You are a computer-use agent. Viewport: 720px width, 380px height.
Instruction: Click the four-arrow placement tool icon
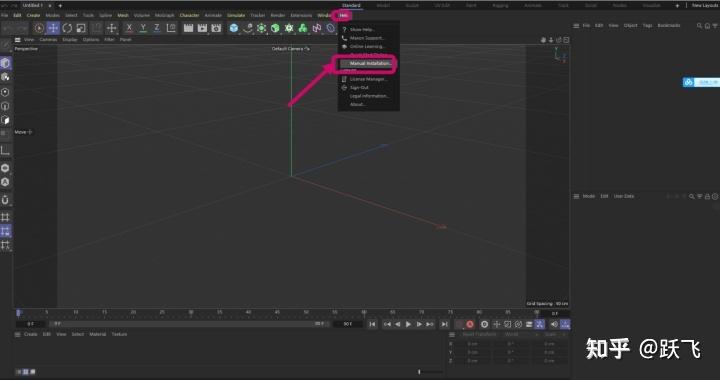[x=112, y=28]
